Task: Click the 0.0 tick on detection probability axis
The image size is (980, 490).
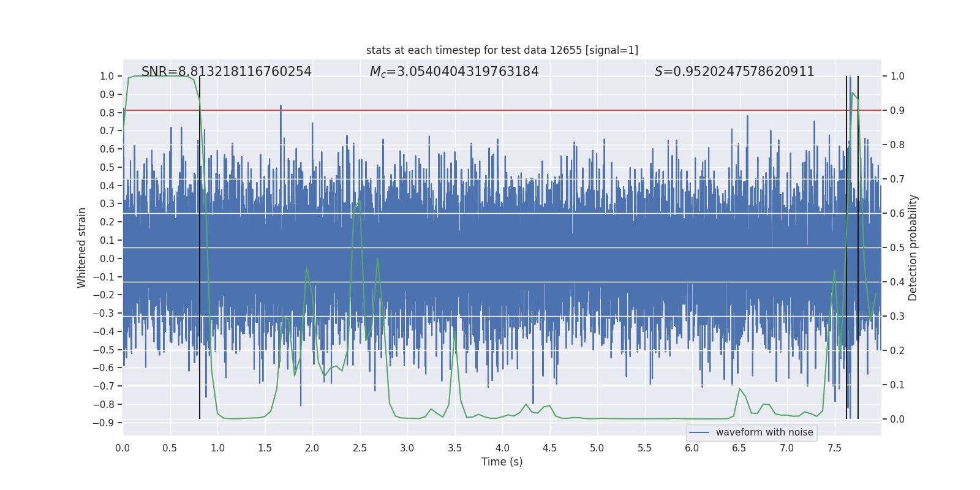Action: [x=897, y=420]
